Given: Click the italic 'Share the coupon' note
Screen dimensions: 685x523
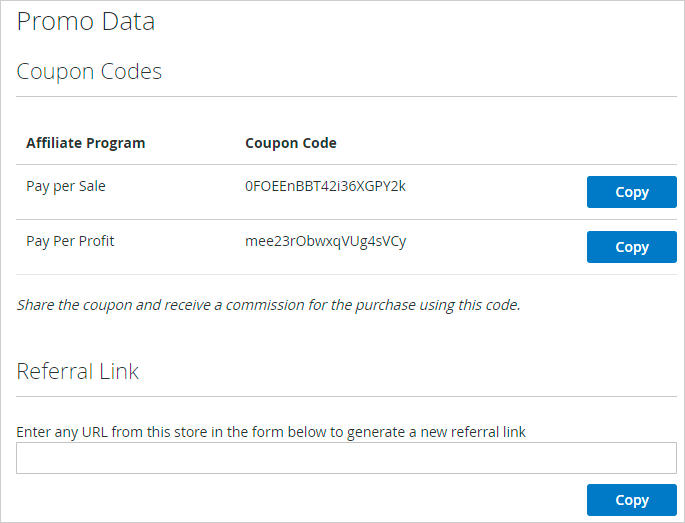Looking at the screenshot, I should (x=268, y=305).
